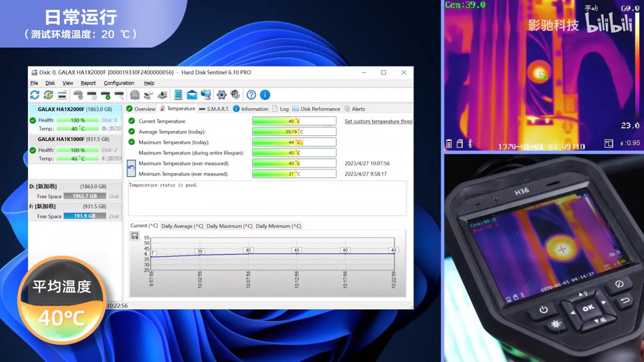Click the Health check icon under GALAX HA1X2000F
The height and width of the screenshot is (362, 644).
(33, 120)
